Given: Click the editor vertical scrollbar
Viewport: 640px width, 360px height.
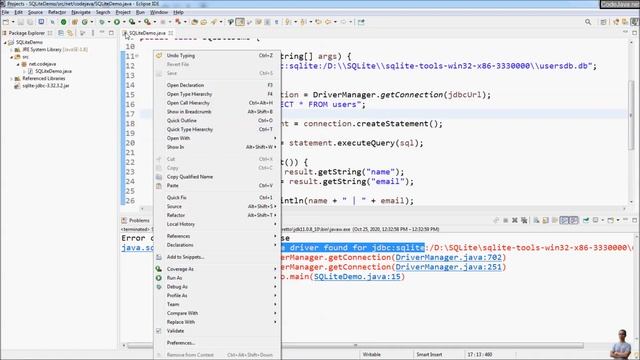Looking at the screenshot, I should [631, 122].
